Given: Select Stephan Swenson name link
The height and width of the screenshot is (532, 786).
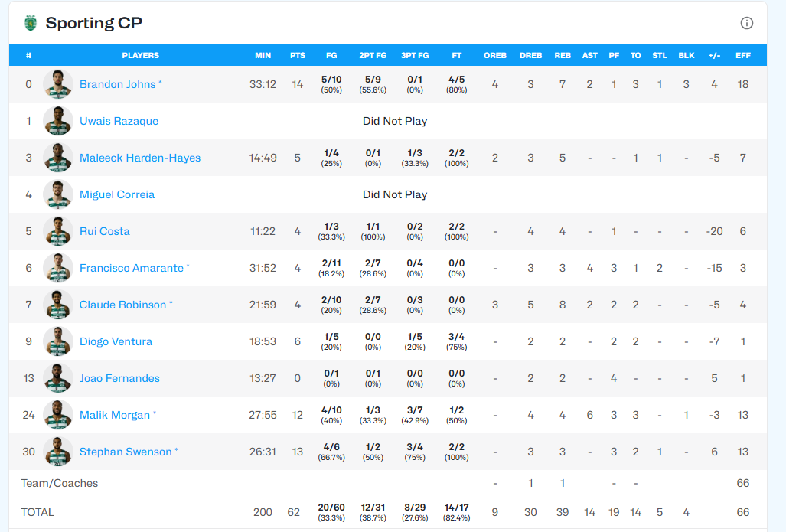Looking at the screenshot, I should point(126,452).
